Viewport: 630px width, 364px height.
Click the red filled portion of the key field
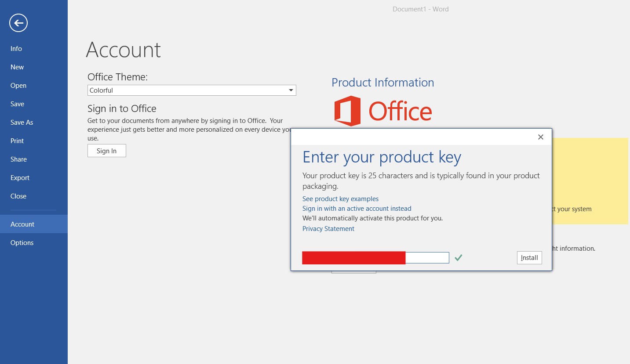coord(353,258)
